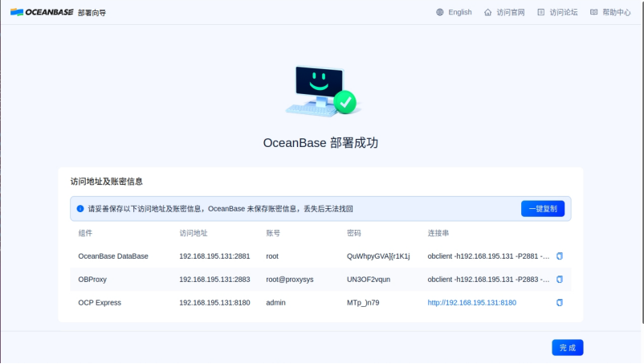Click address 192.168.195.131:2883
The image size is (644, 364).
click(x=214, y=280)
